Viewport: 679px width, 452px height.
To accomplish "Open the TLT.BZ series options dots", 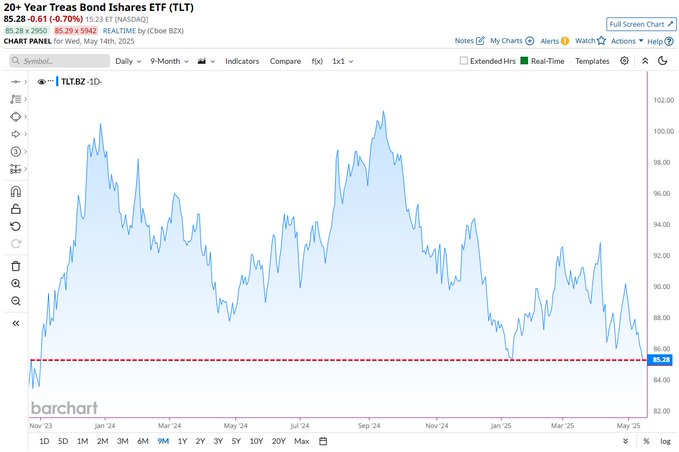I will pyautogui.click(x=51, y=81).
